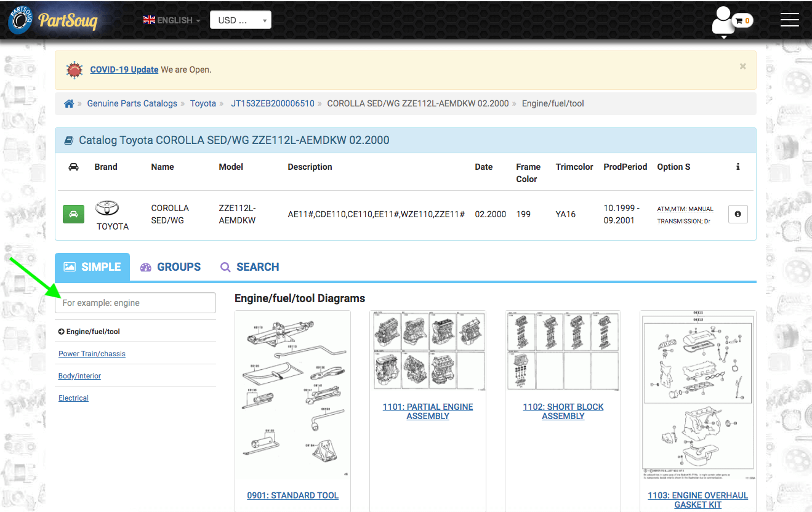This screenshot has width=812, height=512.
Task: Open the JT153ZEB200006510 breadcrumb link
Action: (273, 103)
